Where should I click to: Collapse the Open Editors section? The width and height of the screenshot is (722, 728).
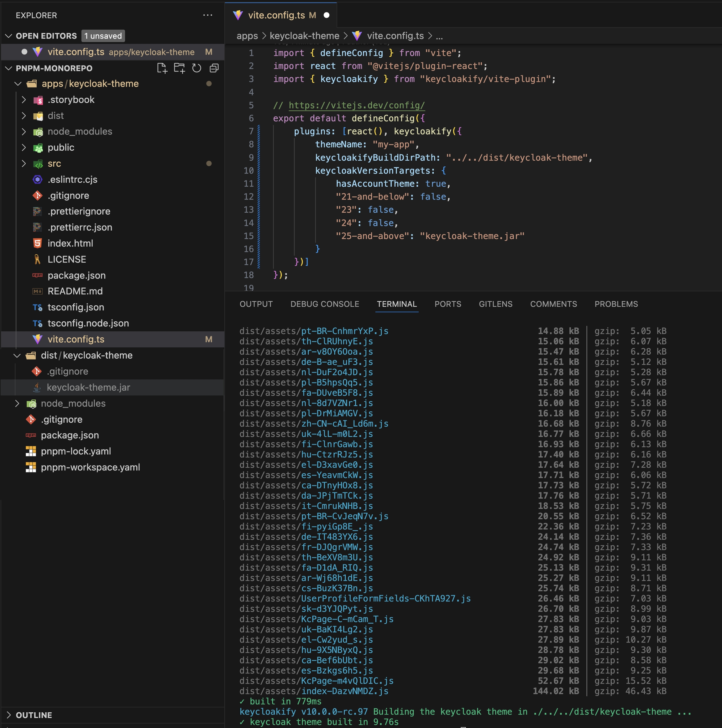coord(9,36)
